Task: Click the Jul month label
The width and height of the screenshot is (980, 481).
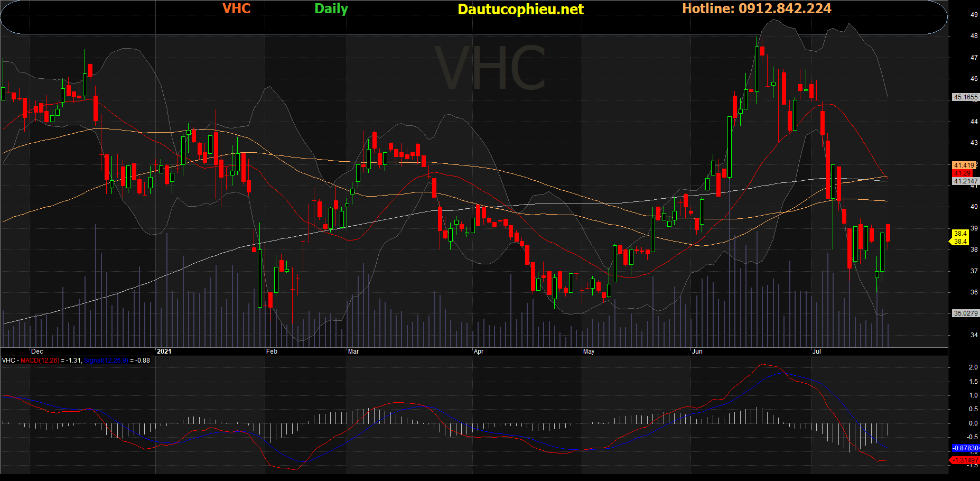Action: pos(817,351)
